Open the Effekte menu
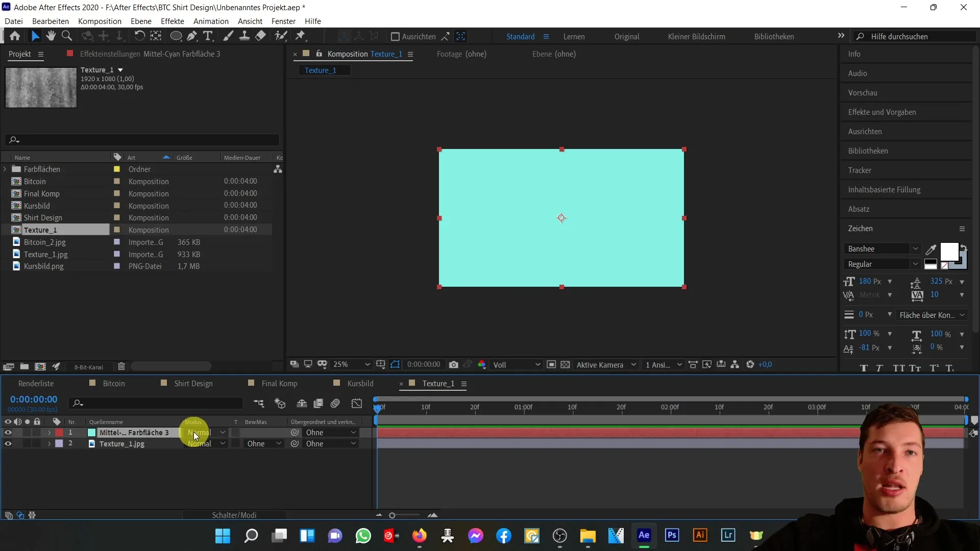Viewport: 980px width, 551px height. [173, 21]
